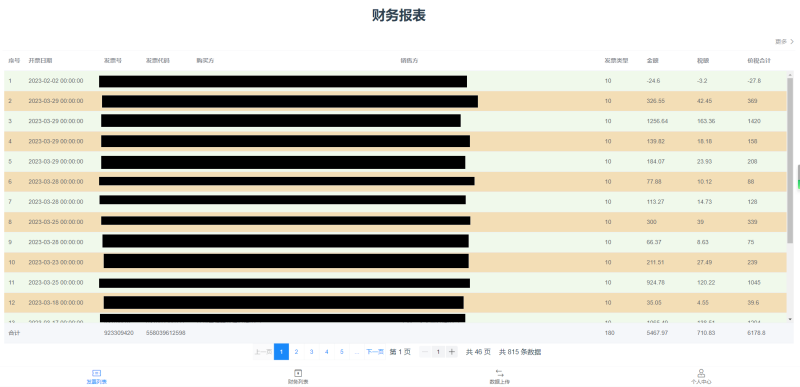Click total 1420 in row 3
800x387 pixels.
(754, 121)
